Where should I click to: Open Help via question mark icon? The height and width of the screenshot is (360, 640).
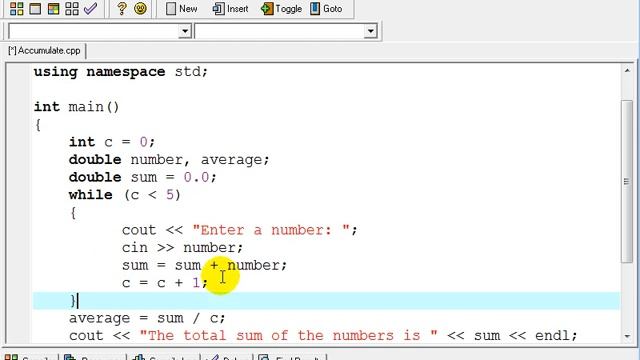pyautogui.click(x=121, y=9)
